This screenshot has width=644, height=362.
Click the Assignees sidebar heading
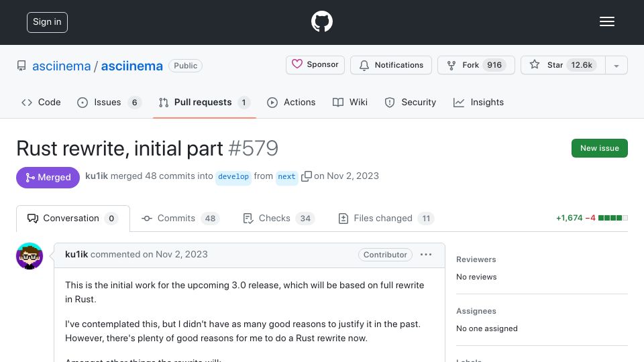476,311
